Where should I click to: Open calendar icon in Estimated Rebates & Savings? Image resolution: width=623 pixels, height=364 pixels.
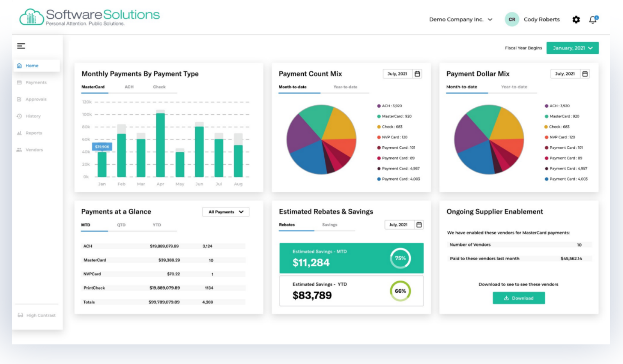(419, 225)
